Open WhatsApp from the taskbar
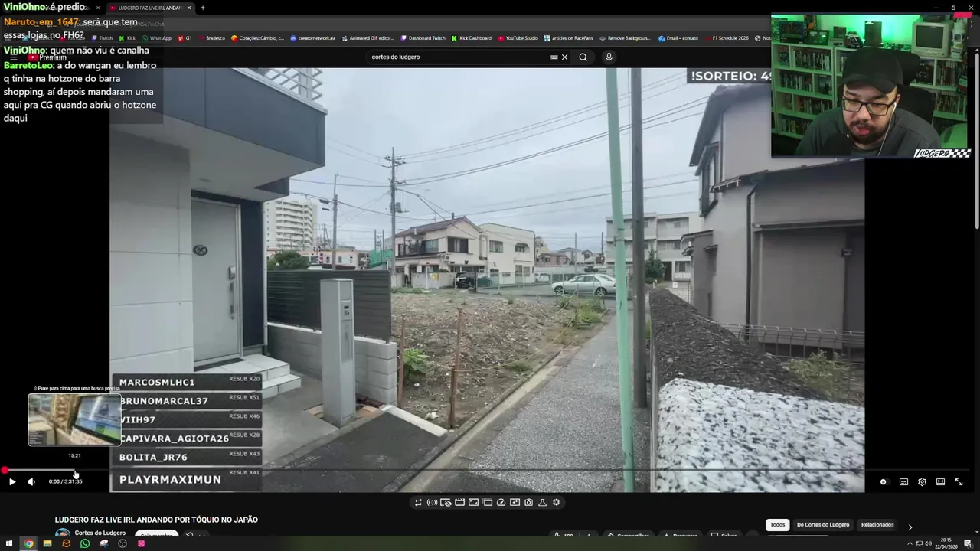Screen dimensions: 980x551 (85, 543)
